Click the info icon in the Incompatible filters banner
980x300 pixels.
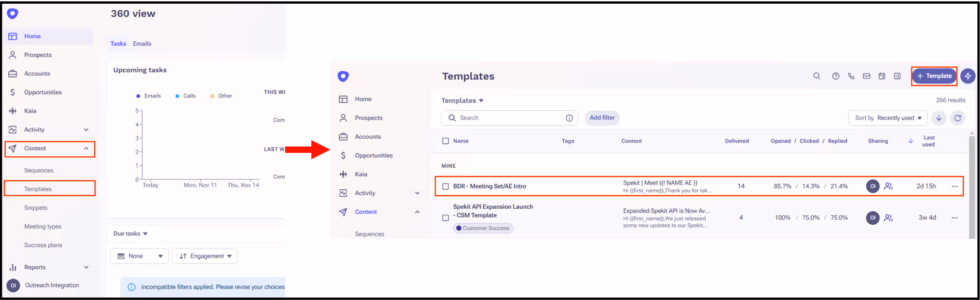132,287
